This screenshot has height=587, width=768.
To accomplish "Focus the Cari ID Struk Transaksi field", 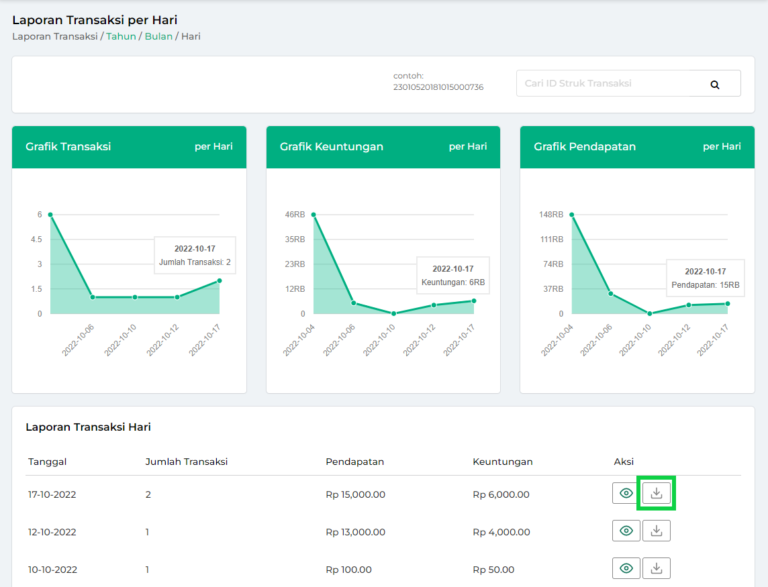I will 610,84.
